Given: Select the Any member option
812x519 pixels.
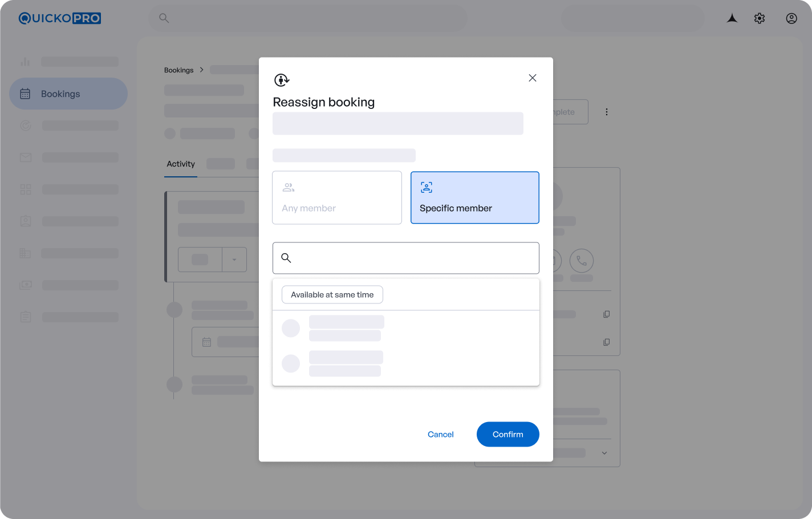Looking at the screenshot, I should (336, 198).
